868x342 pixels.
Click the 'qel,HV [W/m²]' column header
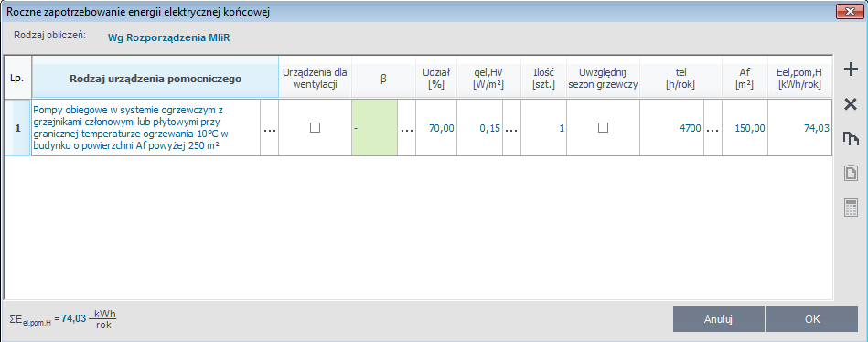[488, 78]
